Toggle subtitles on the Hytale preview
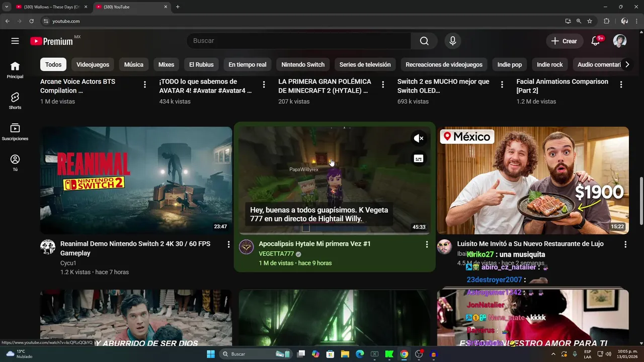This screenshot has height=362, width=644. pos(419,158)
